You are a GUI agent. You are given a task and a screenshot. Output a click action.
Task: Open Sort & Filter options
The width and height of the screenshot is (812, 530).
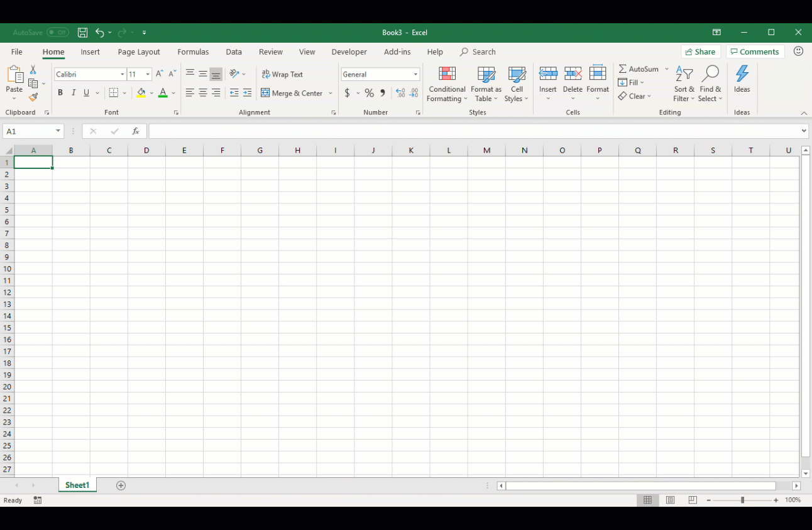click(684, 84)
